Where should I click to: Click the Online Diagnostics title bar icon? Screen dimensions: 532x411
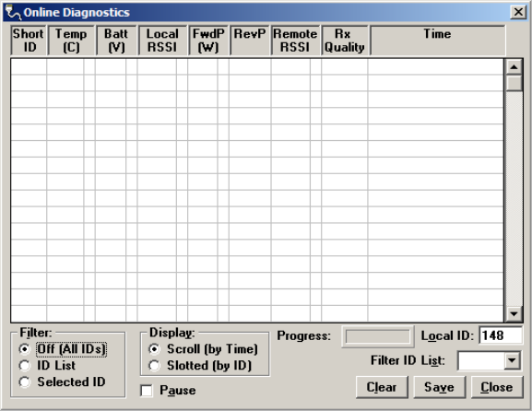[13, 12]
